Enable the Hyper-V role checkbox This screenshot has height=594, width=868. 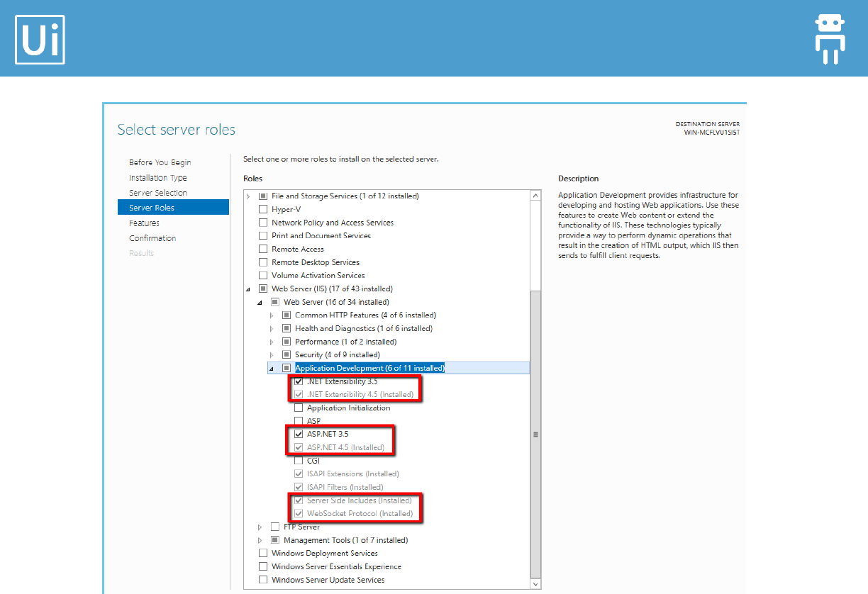click(263, 209)
